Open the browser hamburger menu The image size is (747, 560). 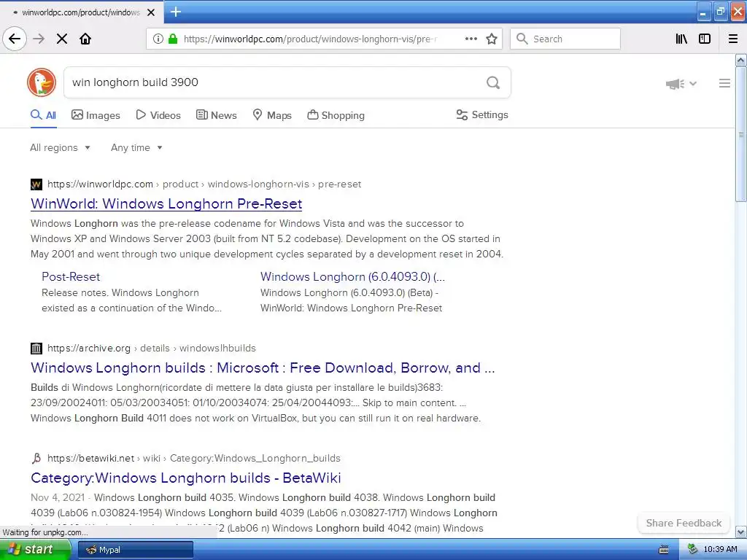coord(733,39)
